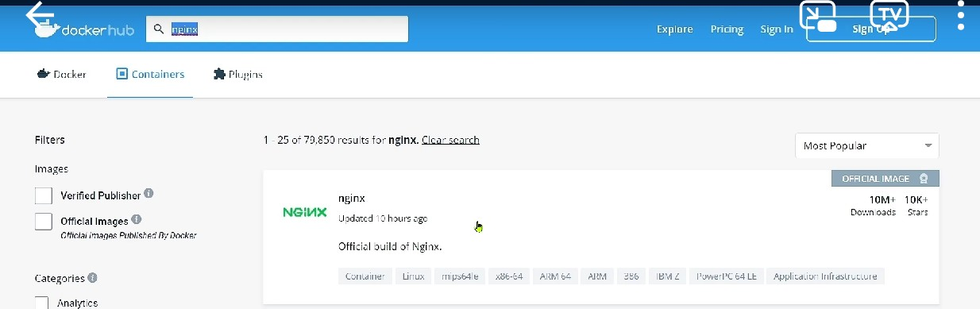Click the 10M+ Downloads count

874,205
